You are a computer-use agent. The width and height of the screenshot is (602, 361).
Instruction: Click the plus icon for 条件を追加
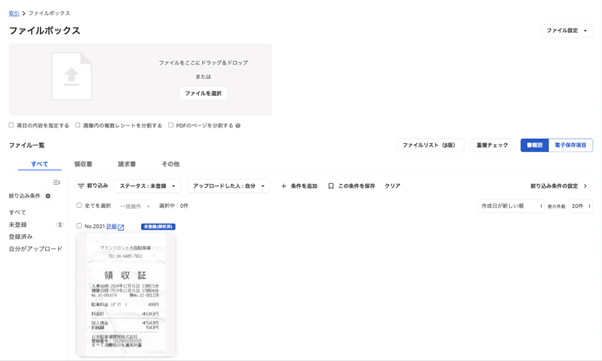pyautogui.click(x=283, y=186)
